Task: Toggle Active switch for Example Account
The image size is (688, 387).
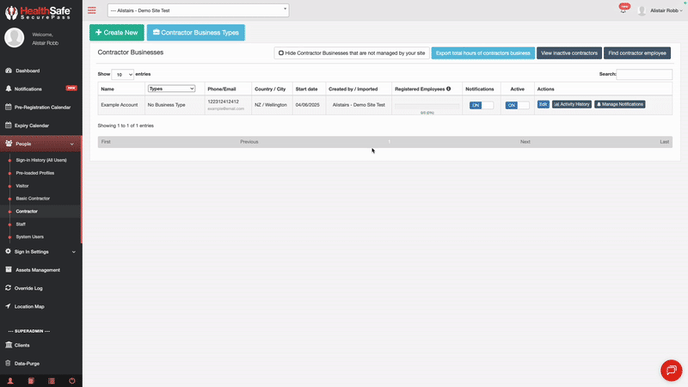Action: pyautogui.click(x=517, y=105)
